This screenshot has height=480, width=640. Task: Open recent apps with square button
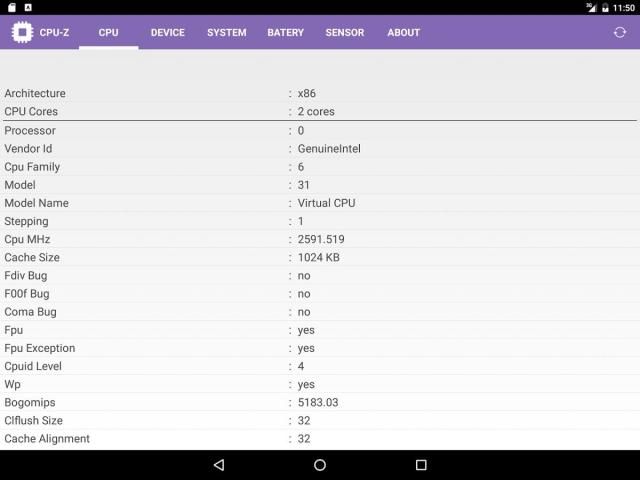(x=421, y=465)
